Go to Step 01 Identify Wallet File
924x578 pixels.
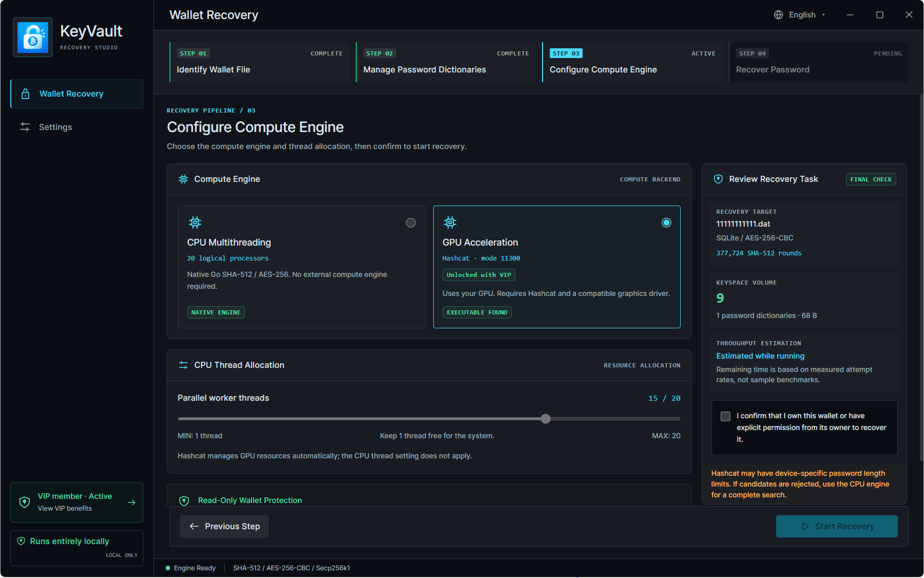tap(260, 62)
